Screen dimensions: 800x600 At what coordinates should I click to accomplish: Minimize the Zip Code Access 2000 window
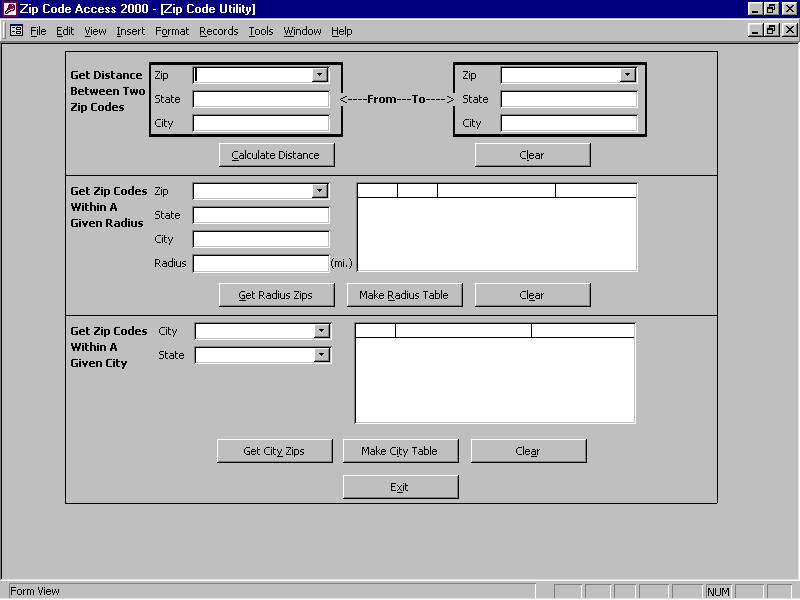tap(756, 9)
